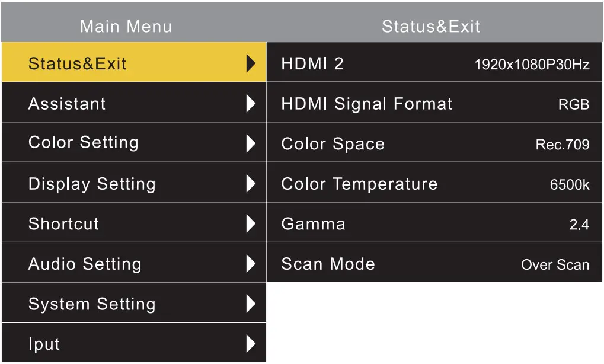Click the Color Space Rec.709 row

tap(434, 143)
